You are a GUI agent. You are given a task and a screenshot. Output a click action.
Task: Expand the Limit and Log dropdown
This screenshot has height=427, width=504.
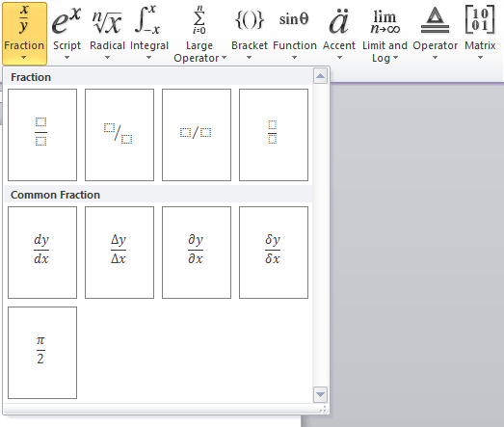385,33
